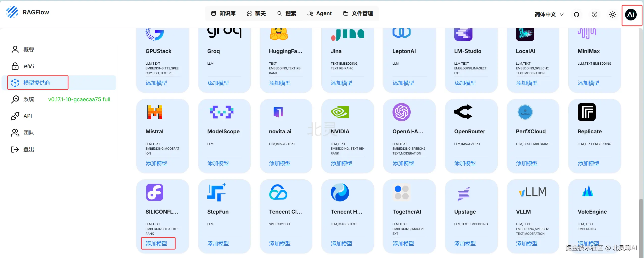The width and height of the screenshot is (644, 258).
Task: Click the PerfXCloud logo icon
Action: point(525,112)
